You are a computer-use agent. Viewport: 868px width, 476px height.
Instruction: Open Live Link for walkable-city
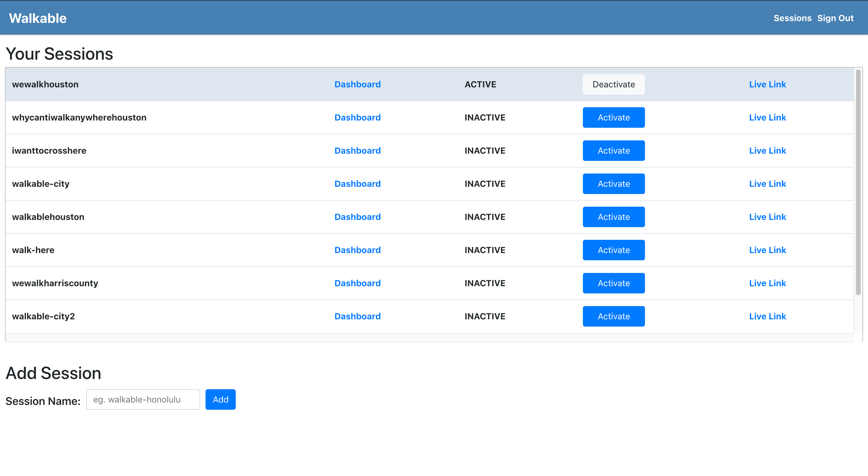[767, 184]
